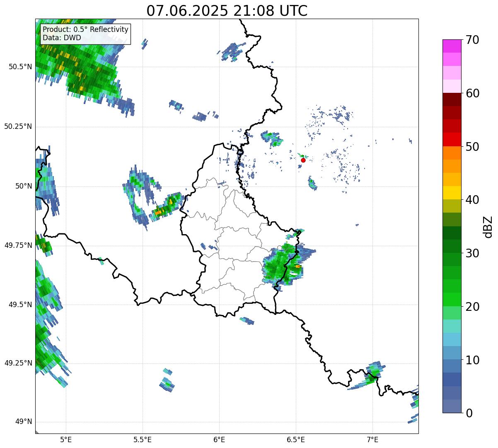Click the colorbar tick label 30
This screenshot has width=498, height=448.
(472, 253)
